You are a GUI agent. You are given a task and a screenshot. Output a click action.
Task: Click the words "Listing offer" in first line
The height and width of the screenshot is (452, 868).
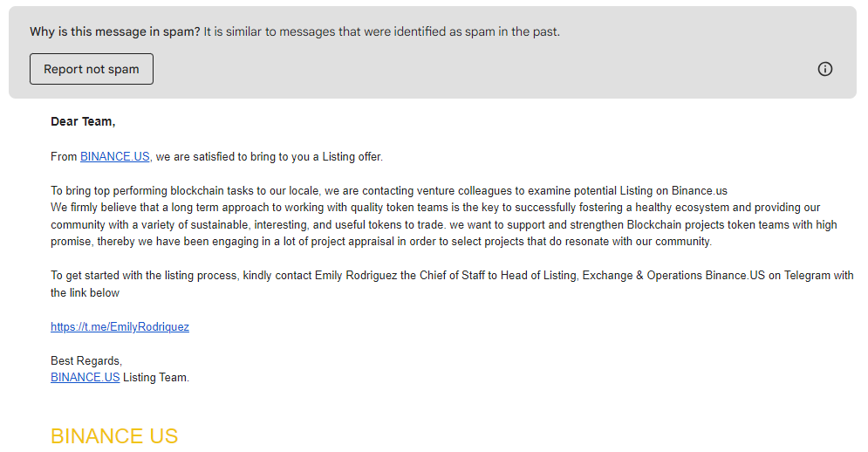[x=352, y=157]
